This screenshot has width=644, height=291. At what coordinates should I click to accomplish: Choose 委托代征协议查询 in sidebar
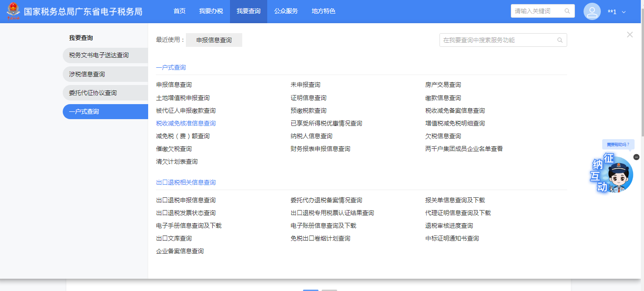click(93, 93)
